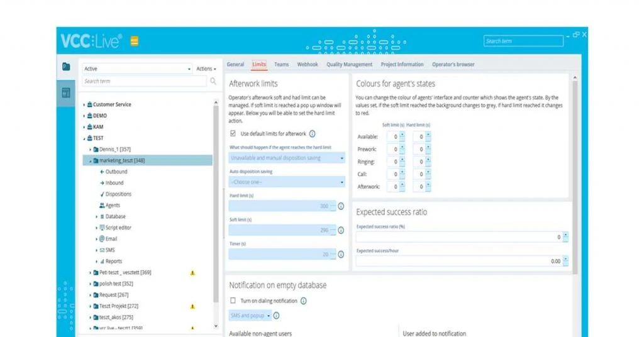Click Afterwork hard limit stepper
Screen dimensions: 644x337
pos(428,187)
